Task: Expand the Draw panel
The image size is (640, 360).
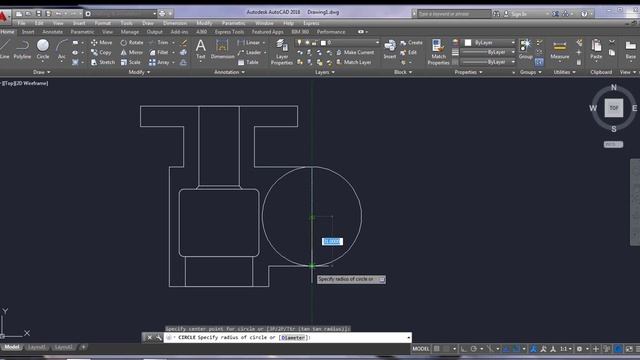Action: (42, 72)
